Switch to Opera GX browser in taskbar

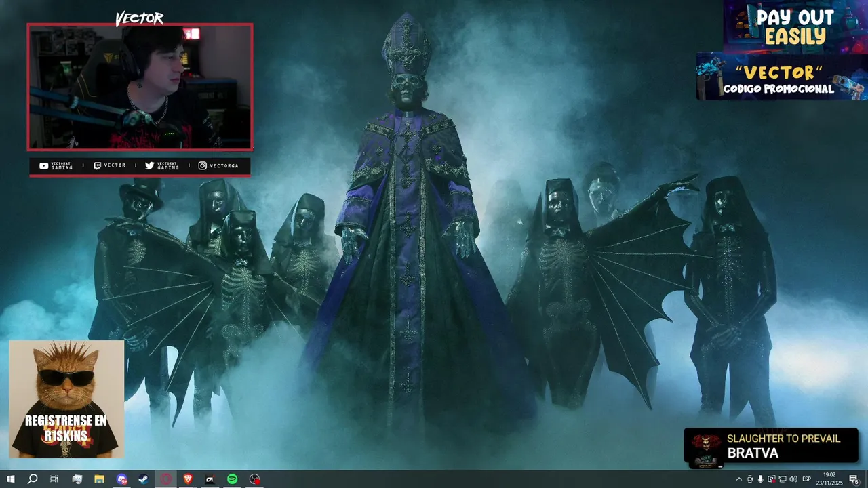coord(166,479)
